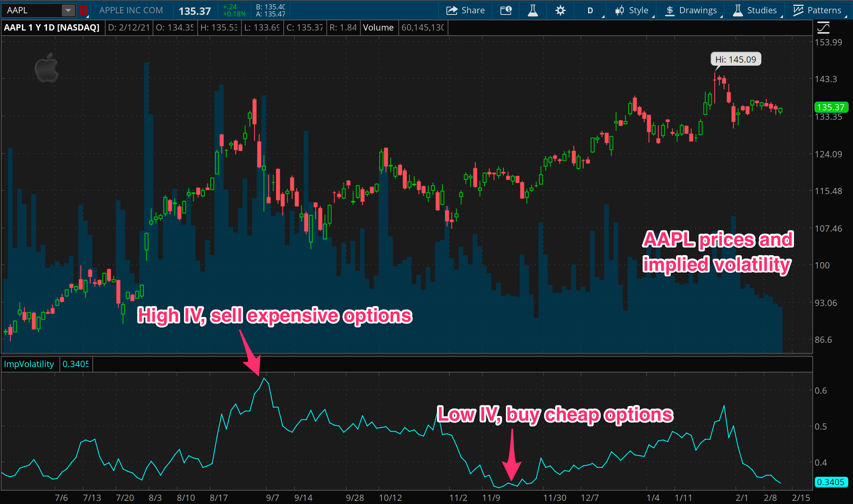Click the 143.3 price axis label
Viewport: 853px width, 504px height.
tap(826, 79)
